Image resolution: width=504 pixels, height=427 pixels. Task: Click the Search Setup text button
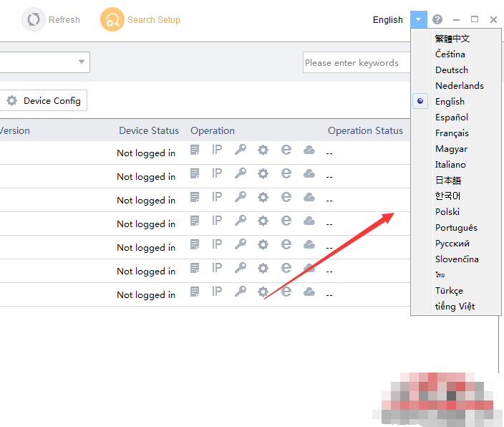pyautogui.click(x=154, y=19)
